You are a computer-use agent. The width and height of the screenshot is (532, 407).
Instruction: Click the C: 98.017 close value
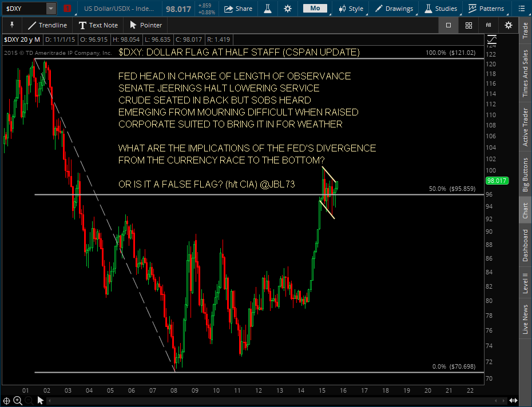tap(189, 39)
